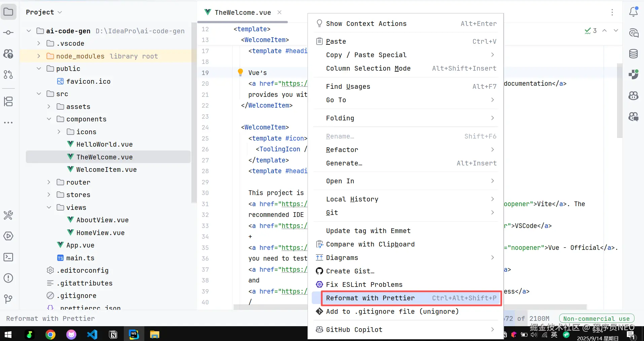Collapse the public folder

(39, 69)
